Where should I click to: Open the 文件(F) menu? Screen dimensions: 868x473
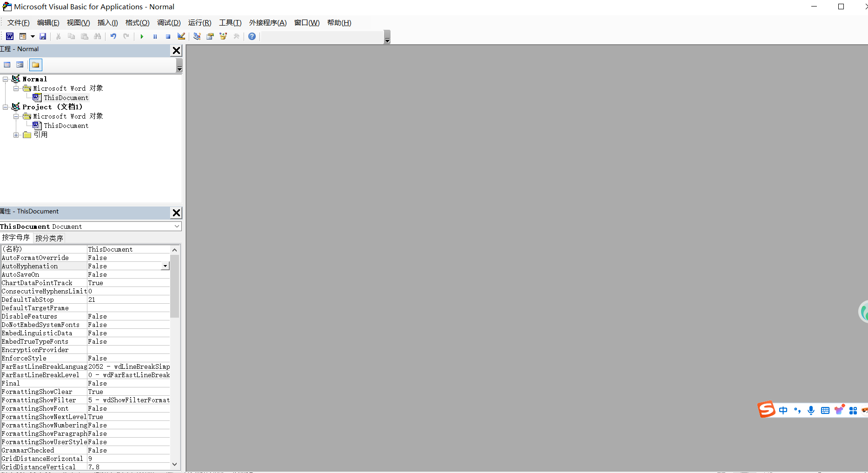pyautogui.click(x=18, y=23)
